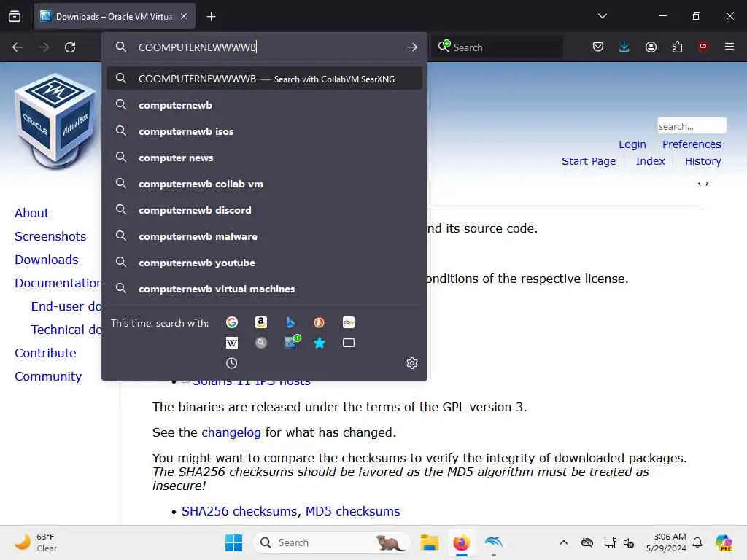Open the Login link

(x=632, y=144)
